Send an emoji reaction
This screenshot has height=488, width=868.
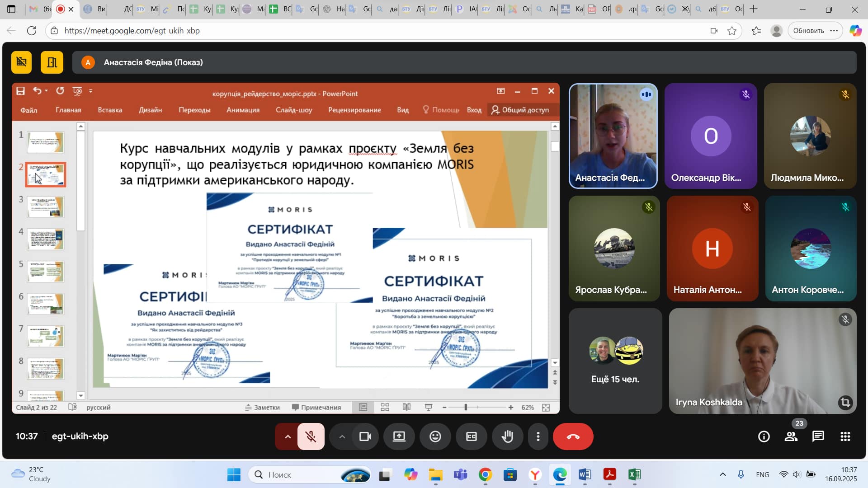(x=435, y=436)
